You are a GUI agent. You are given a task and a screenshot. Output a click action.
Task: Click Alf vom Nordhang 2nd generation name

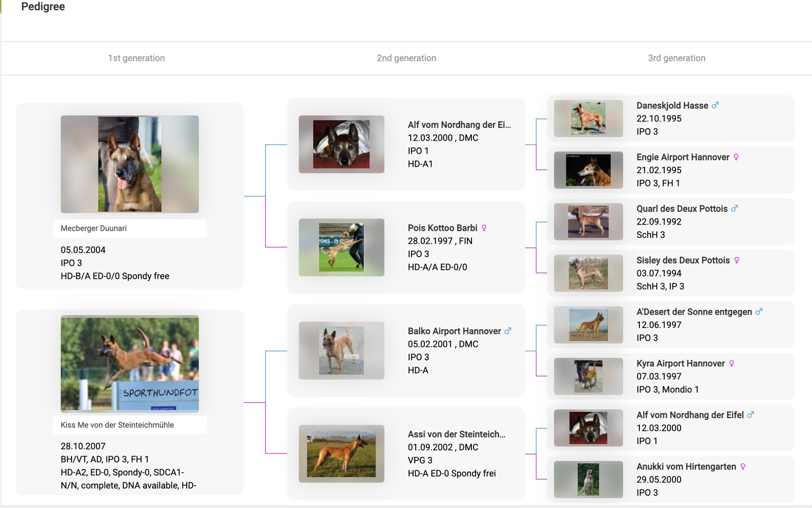click(459, 125)
